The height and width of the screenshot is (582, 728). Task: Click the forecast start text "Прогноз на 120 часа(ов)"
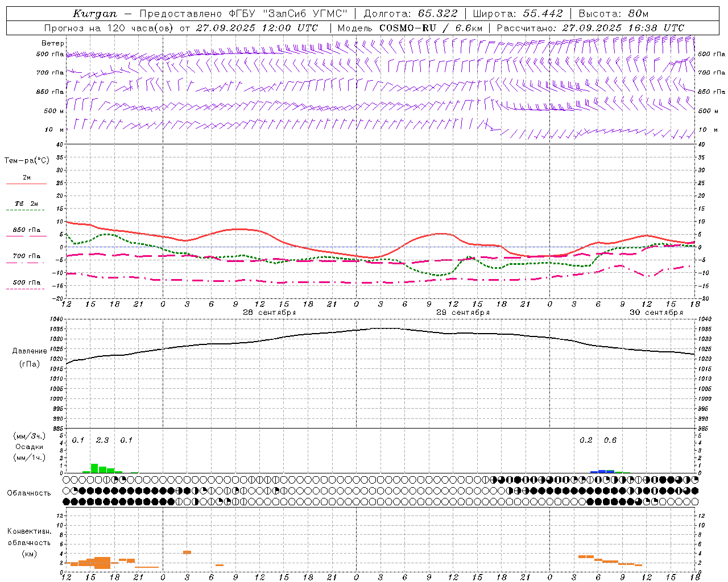point(109,28)
